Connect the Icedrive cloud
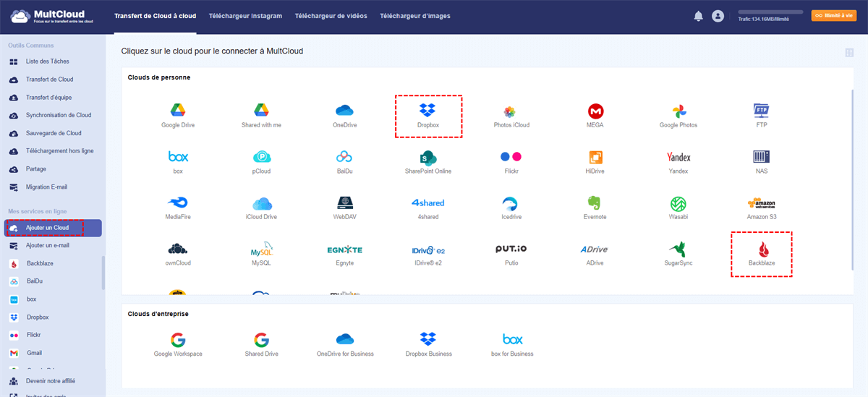Image resolution: width=868 pixels, height=397 pixels. coord(511,203)
